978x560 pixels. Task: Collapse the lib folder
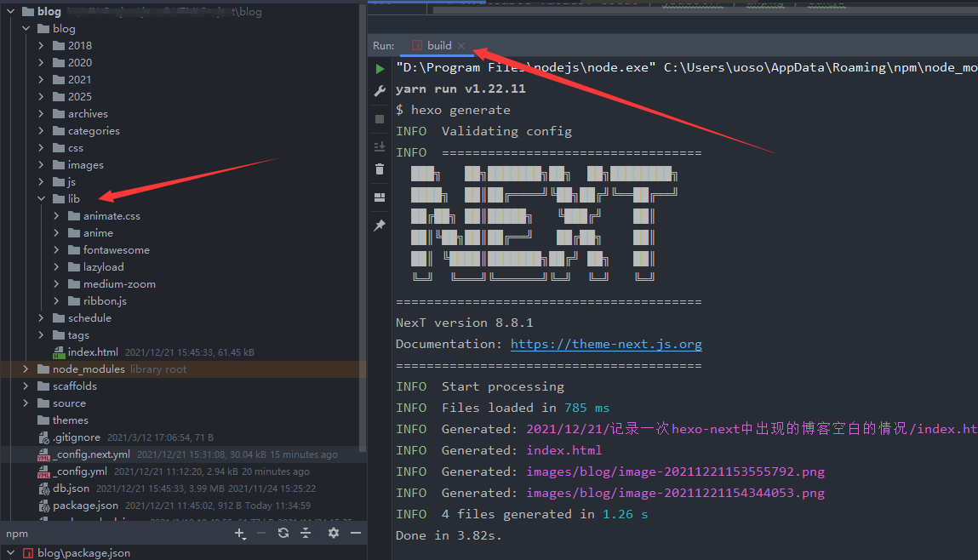tap(41, 199)
